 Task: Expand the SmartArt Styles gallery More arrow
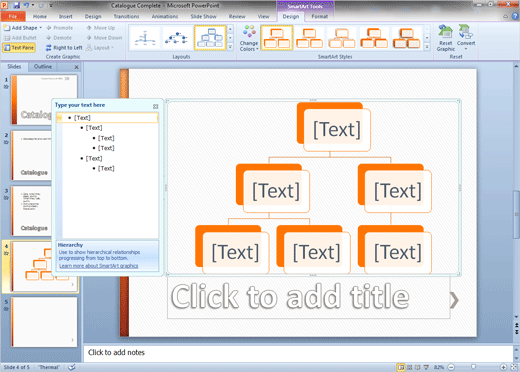click(427, 47)
